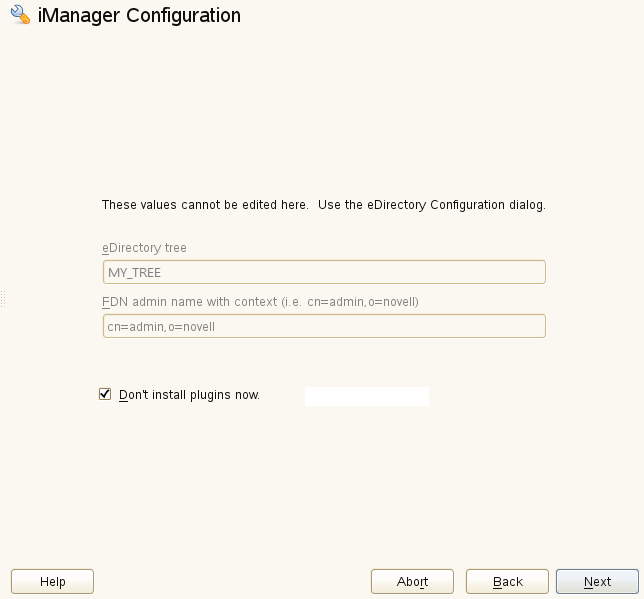Open Help for this dialog

52,581
